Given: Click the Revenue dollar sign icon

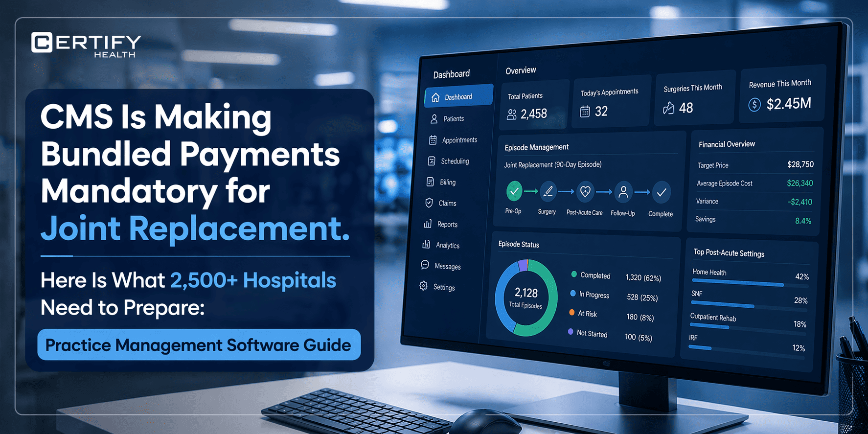Looking at the screenshot, I should [754, 104].
